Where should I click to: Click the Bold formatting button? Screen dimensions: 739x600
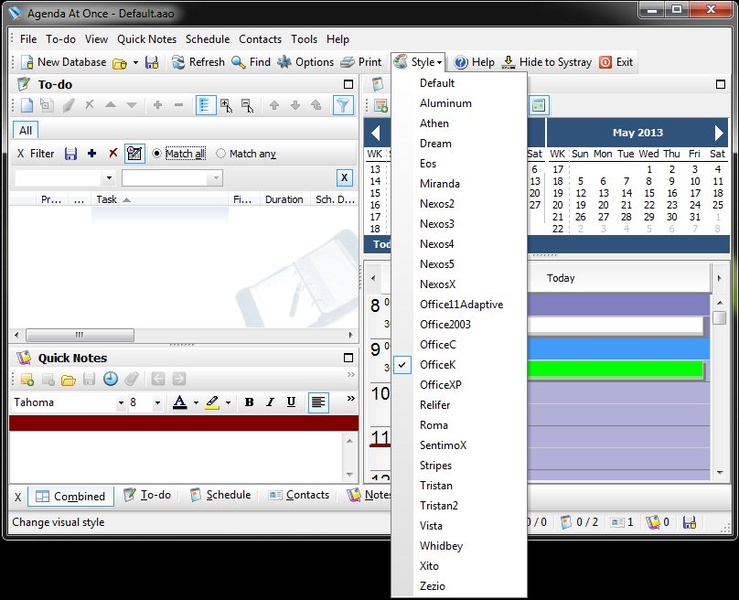coord(249,402)
